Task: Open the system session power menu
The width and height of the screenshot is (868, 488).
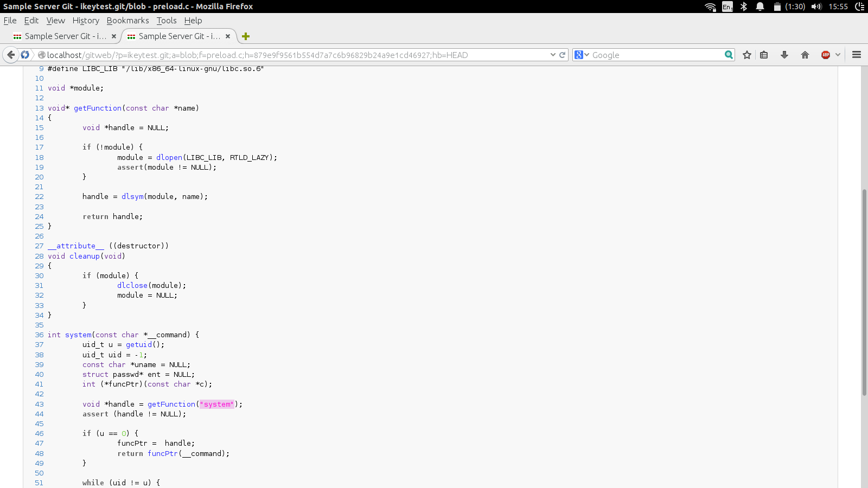Action: [x=860, y=7]
